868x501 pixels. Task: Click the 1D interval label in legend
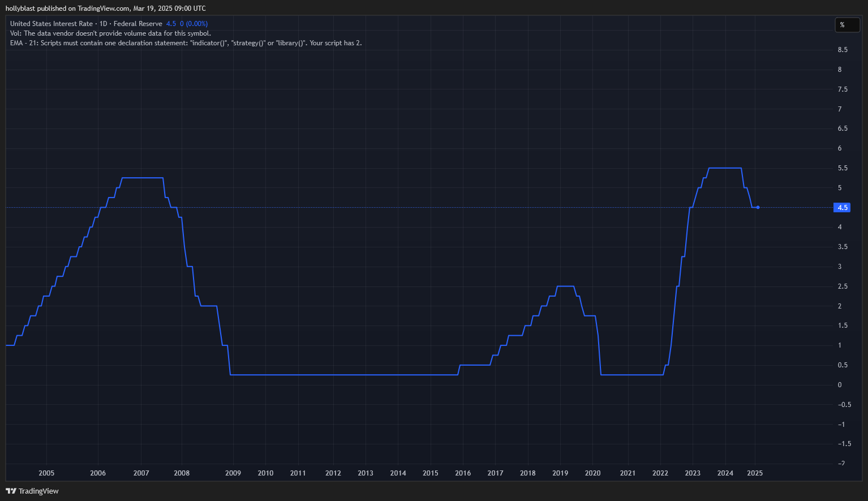pyautogui.click(x=104, y=24)
